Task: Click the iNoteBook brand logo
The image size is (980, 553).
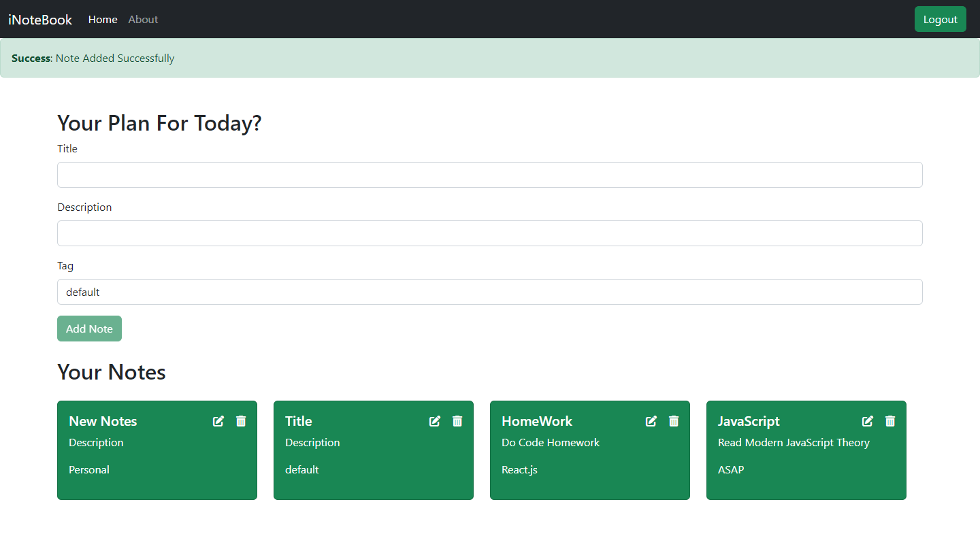Action: pyautogui.click(x=40, y=20)
